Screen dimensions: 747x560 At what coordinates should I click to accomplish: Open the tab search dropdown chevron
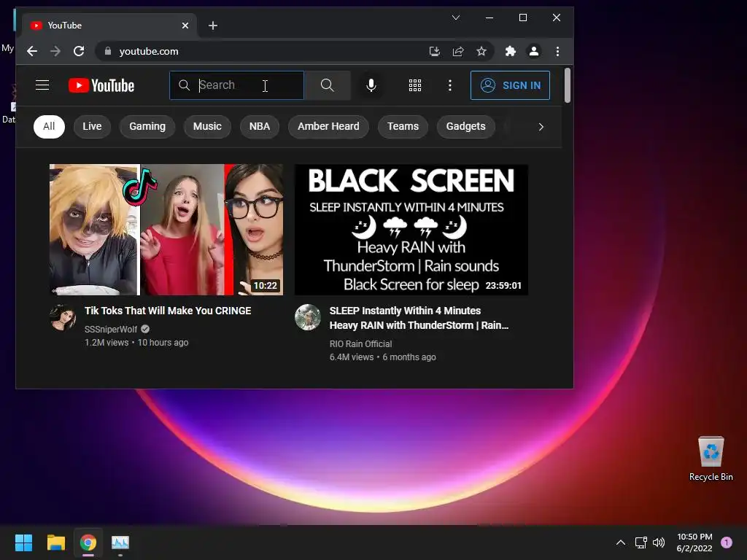(456, 17)
